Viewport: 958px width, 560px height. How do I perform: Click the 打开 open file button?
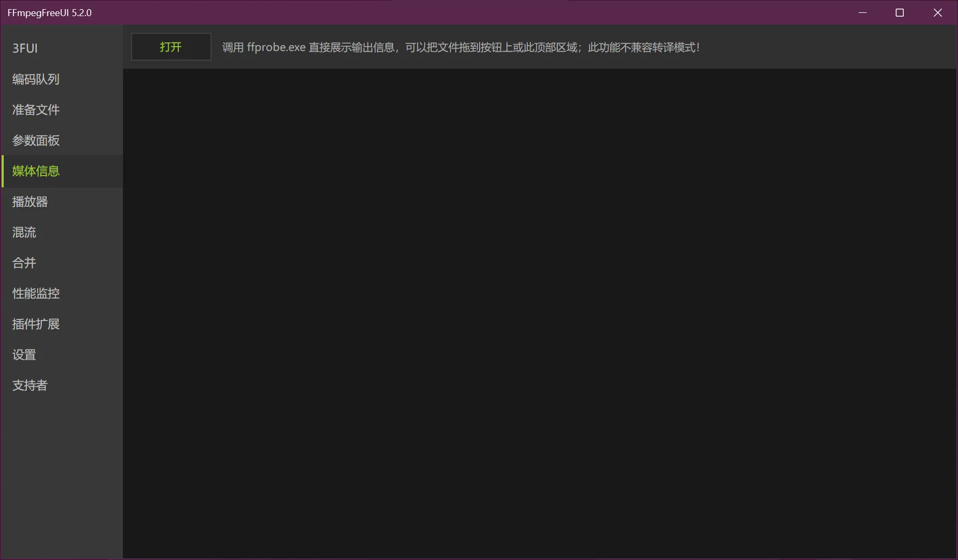tap(171, 47)
